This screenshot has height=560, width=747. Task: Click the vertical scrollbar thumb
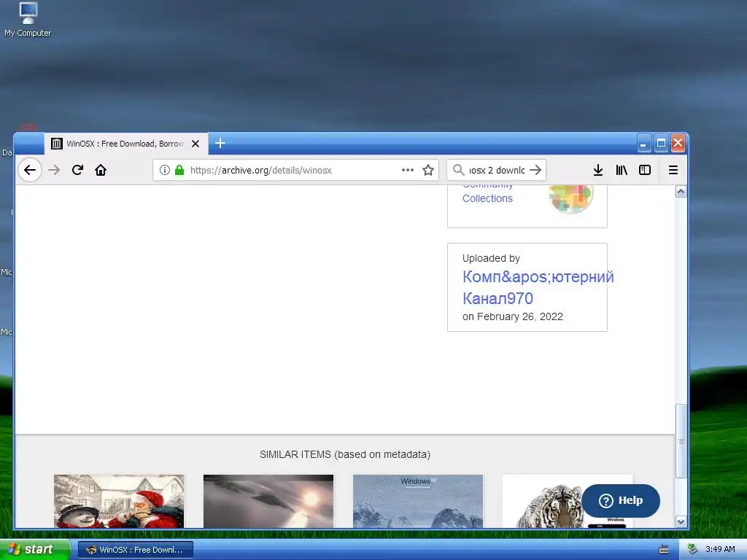pyautogui.click(x=681, y=441)
